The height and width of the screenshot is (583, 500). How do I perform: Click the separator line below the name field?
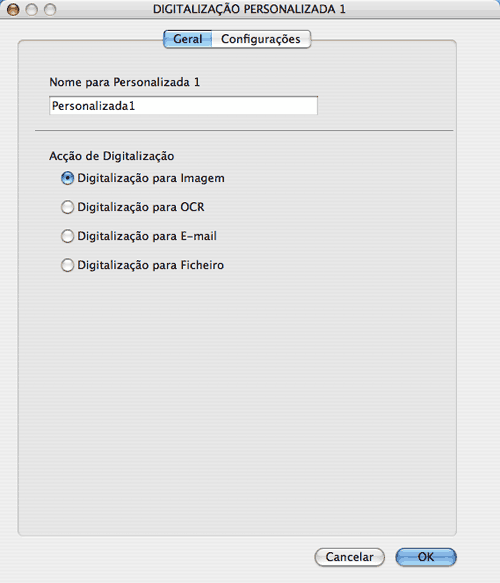coord(244,131)
